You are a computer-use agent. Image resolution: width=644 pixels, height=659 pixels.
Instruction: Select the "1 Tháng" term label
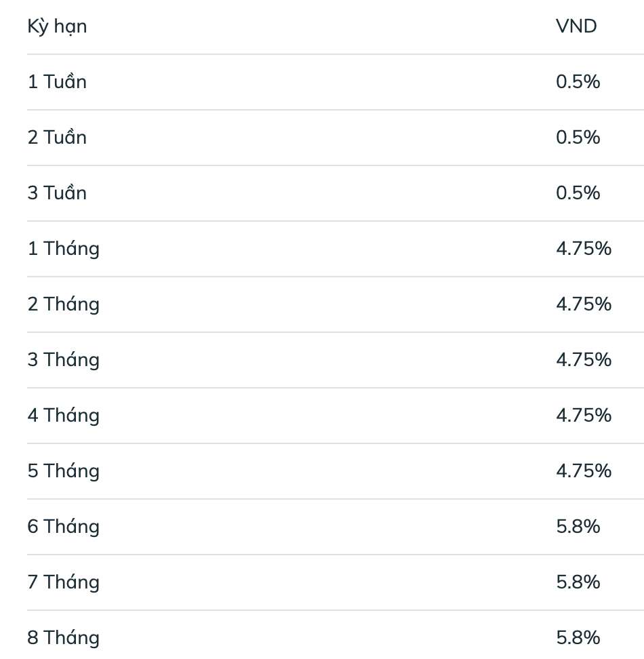tap(63, 249)
